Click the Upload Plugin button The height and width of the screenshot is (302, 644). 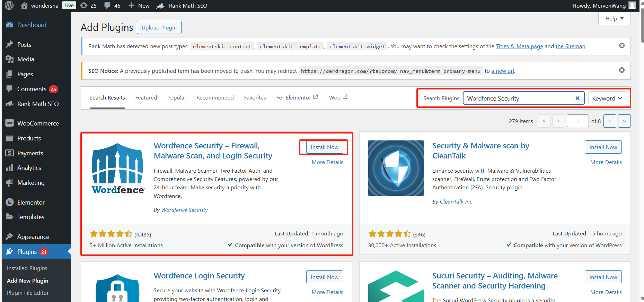pyautogui.click(x=159, y=27)
